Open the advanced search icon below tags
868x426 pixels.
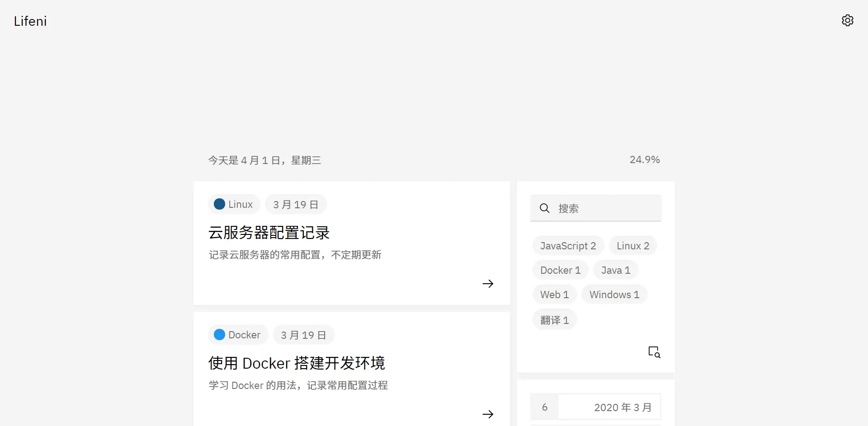pyautogui.click(x=654, y=351)
